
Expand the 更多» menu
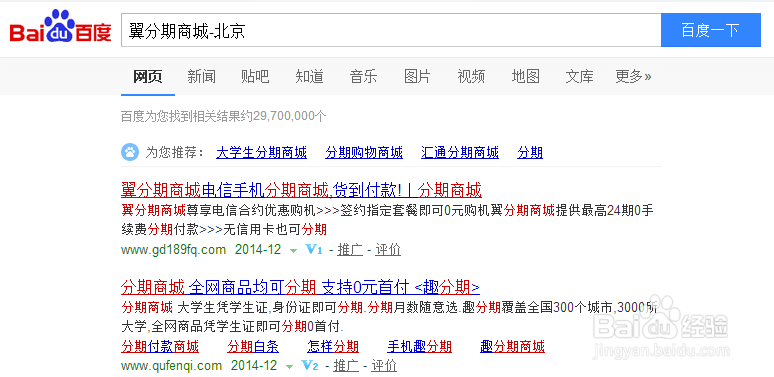click(633, 76)
